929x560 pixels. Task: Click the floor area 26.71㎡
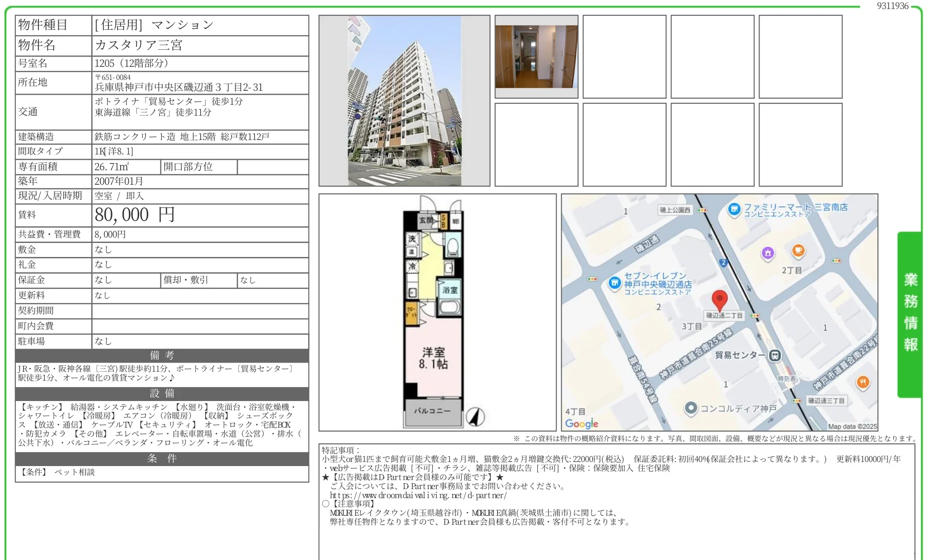pyautogui.click(x=112, y=167)
